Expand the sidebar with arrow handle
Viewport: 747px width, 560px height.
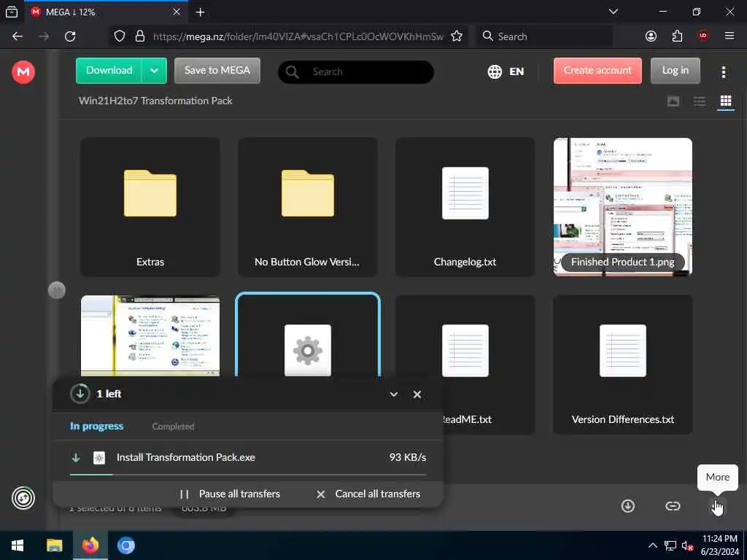coord(57,290)
